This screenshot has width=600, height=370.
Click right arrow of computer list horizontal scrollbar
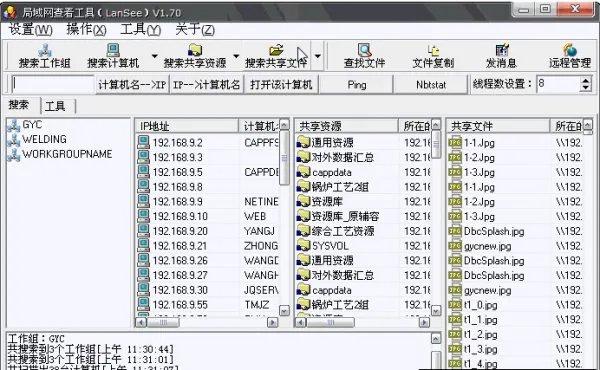point(272,322)
